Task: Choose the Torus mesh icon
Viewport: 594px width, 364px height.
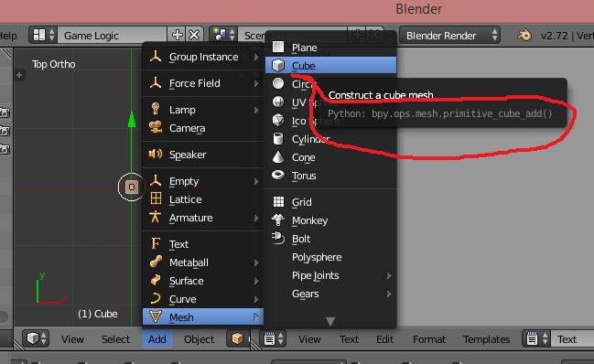Action: (278, 176)
